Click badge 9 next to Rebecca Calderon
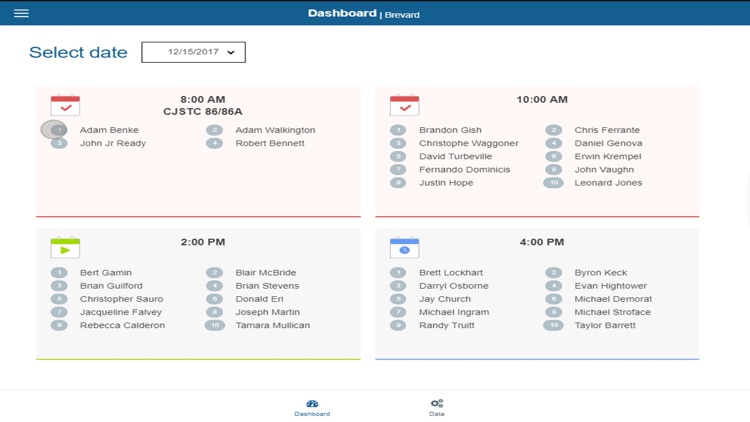The image size is (750, 422). 59,325
